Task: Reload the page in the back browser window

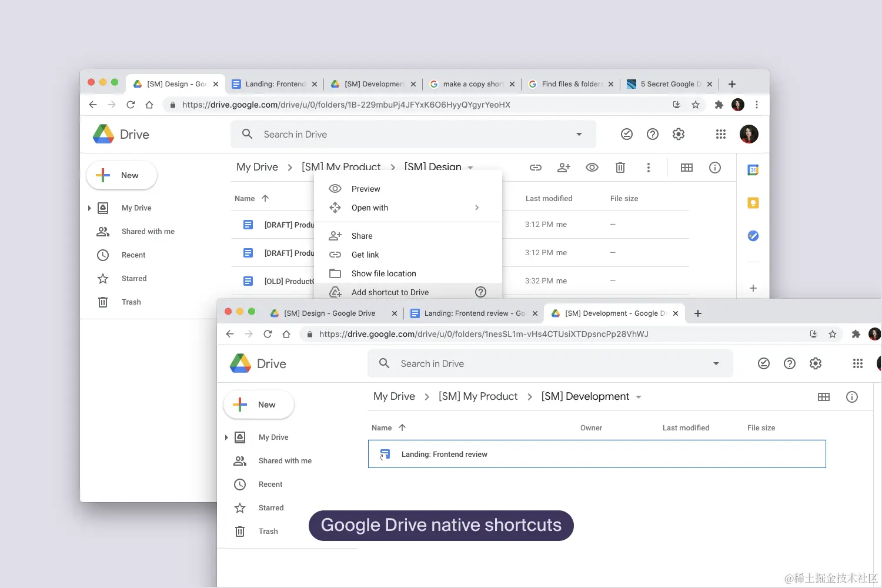Action: coord(131,105)
